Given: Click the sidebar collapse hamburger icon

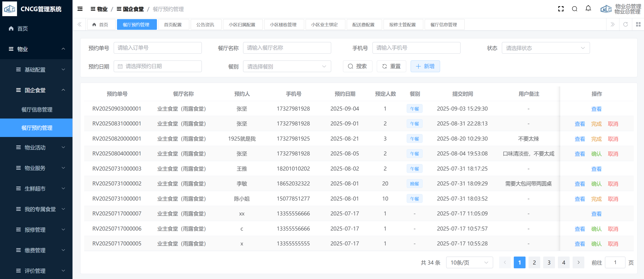Looking at the screenshot, I should coord(80,9).
